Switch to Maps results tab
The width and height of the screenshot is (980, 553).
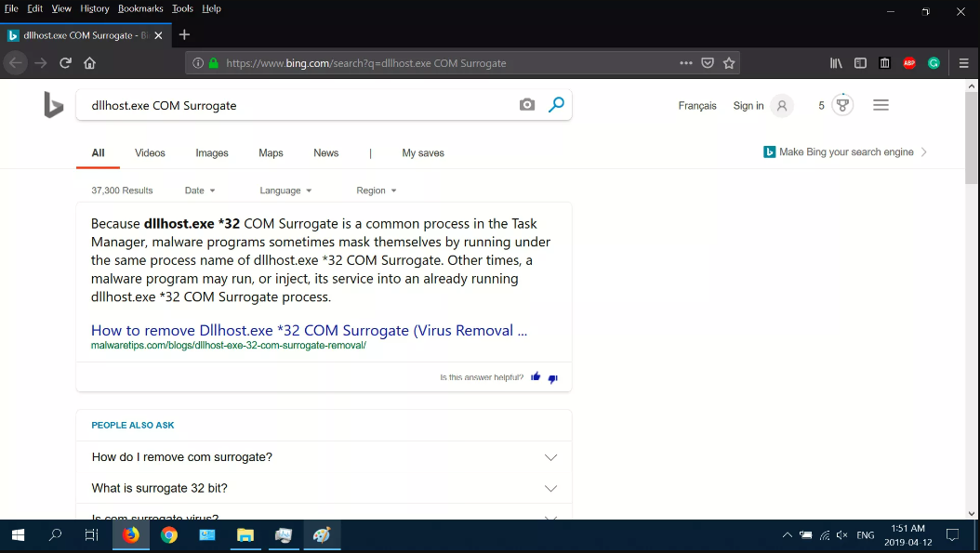[271, 153]
